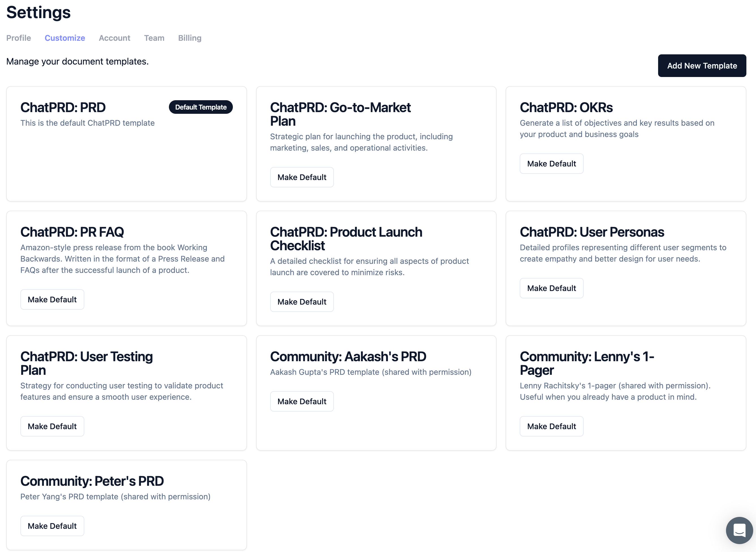Click the Default Template badge
Image resolution: width=756 pixels, height=552 pixels.
(201, 107)
